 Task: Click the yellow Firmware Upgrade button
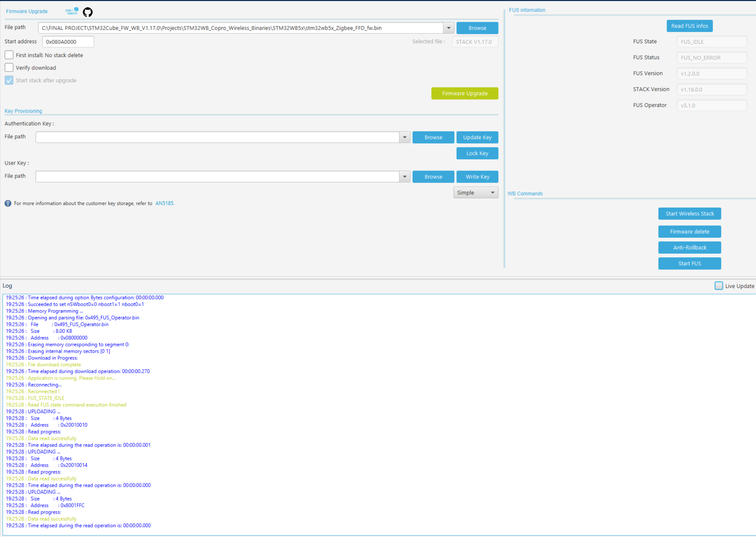point(465,93)
